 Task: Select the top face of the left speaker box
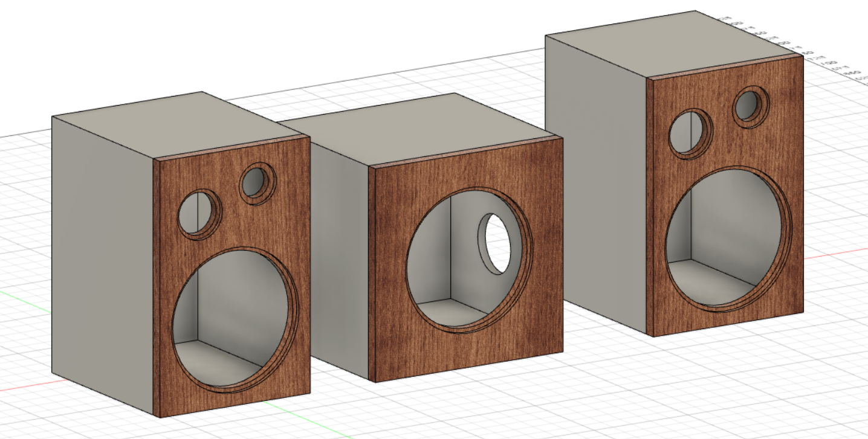click(x=181, y=126)
